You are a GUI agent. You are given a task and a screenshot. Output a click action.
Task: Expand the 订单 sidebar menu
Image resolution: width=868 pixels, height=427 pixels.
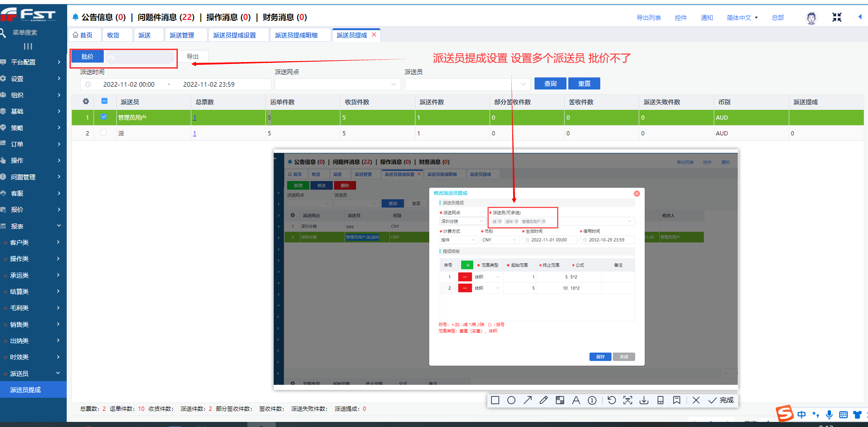click(x=32, y=144)
